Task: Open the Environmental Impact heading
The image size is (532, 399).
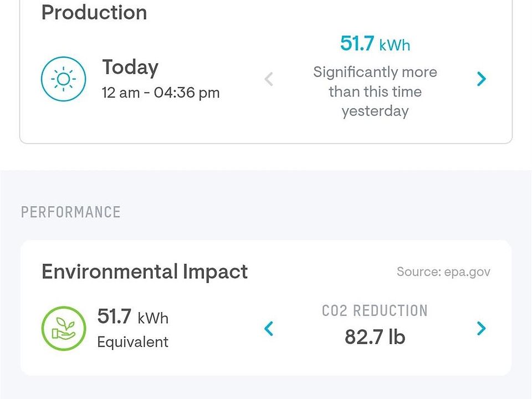Action: point(145,272)
